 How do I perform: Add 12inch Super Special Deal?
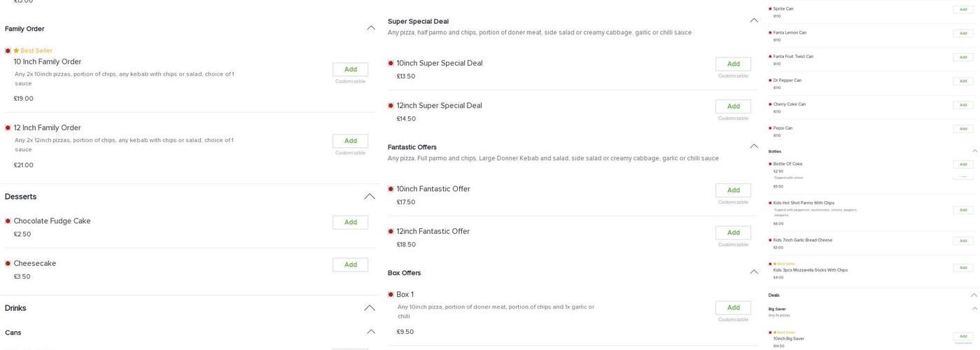(733, 106)
